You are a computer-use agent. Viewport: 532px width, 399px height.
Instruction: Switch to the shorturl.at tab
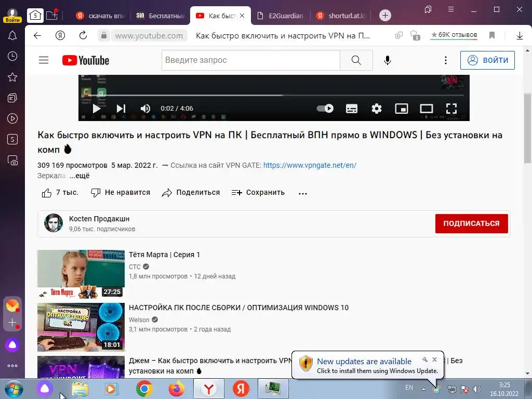pyautogui.click(x=341, y=16)
